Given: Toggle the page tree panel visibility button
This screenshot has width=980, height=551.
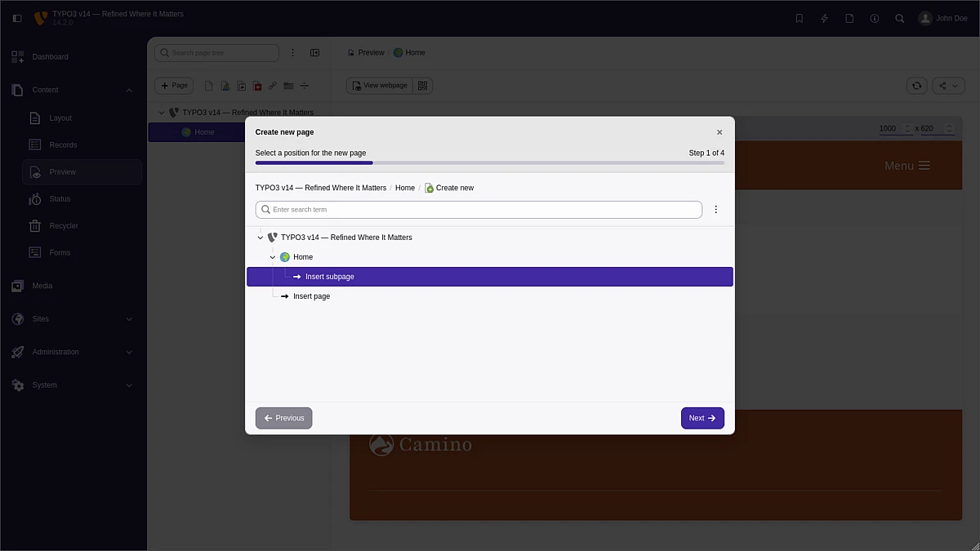Looking at the screenshot, I should point(314,53).
